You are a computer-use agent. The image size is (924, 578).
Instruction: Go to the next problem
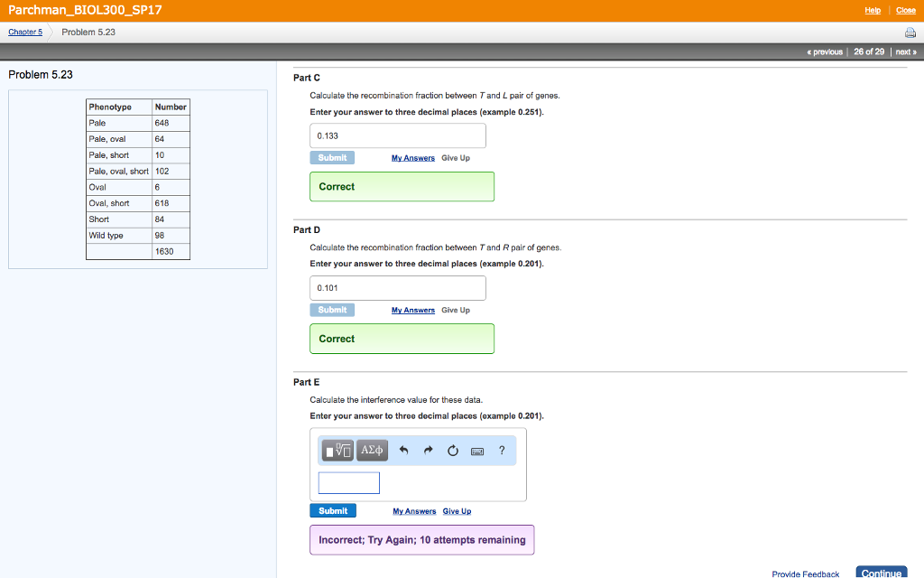(x=904, y=51)
